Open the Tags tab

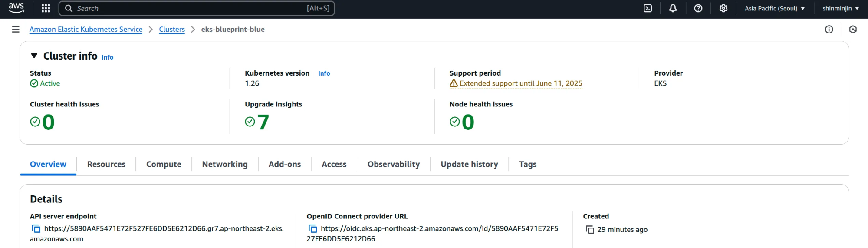(x=528, y=164)
